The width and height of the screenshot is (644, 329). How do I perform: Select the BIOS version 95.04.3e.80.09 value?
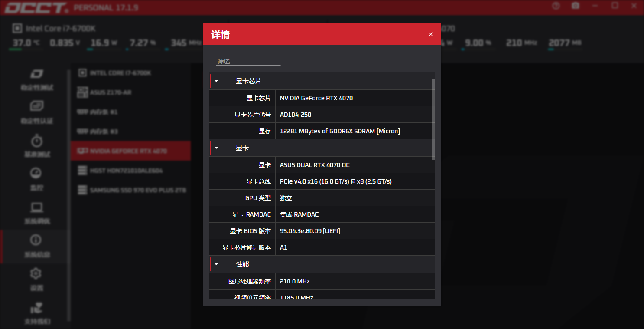click(x=310, y=231)
